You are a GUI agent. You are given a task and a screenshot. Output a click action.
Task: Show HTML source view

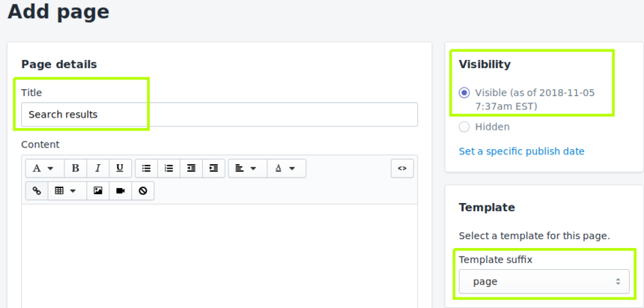click(x=402, y=168)
